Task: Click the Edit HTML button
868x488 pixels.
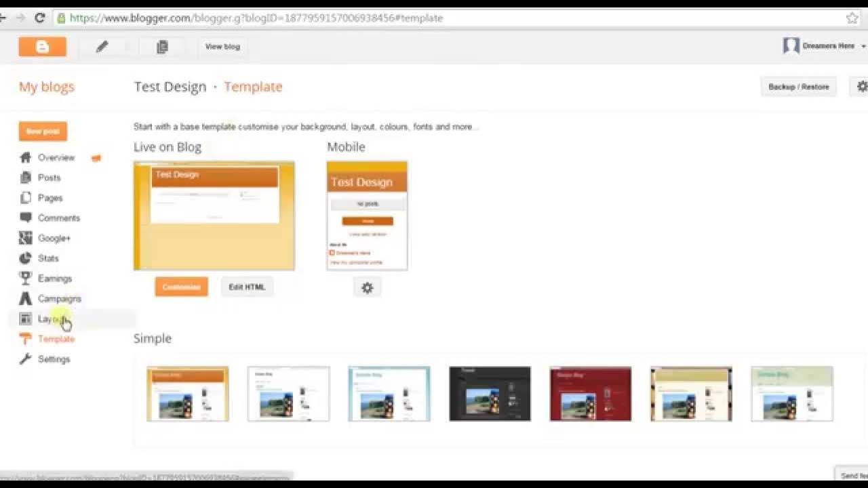Action: pyautogui.click(x=247, y=287)
